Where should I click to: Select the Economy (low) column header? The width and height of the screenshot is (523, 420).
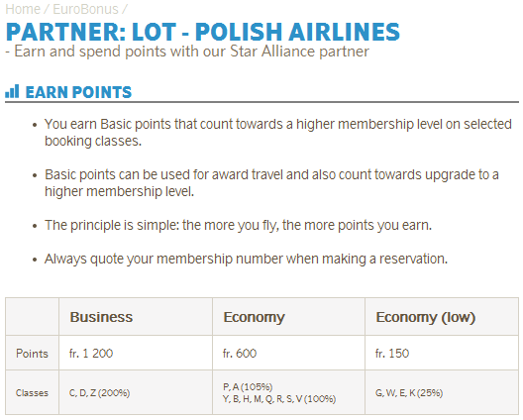(426, 318)
